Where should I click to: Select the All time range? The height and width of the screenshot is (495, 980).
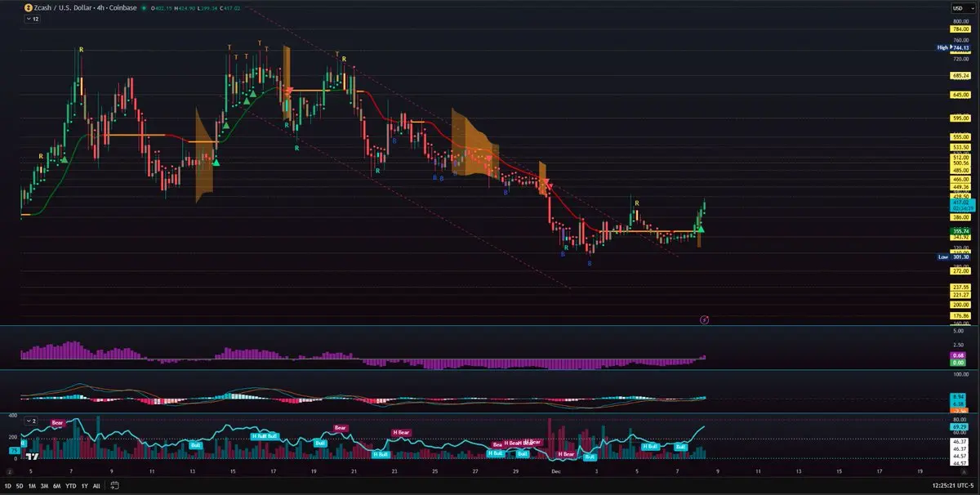coord(96,486)
